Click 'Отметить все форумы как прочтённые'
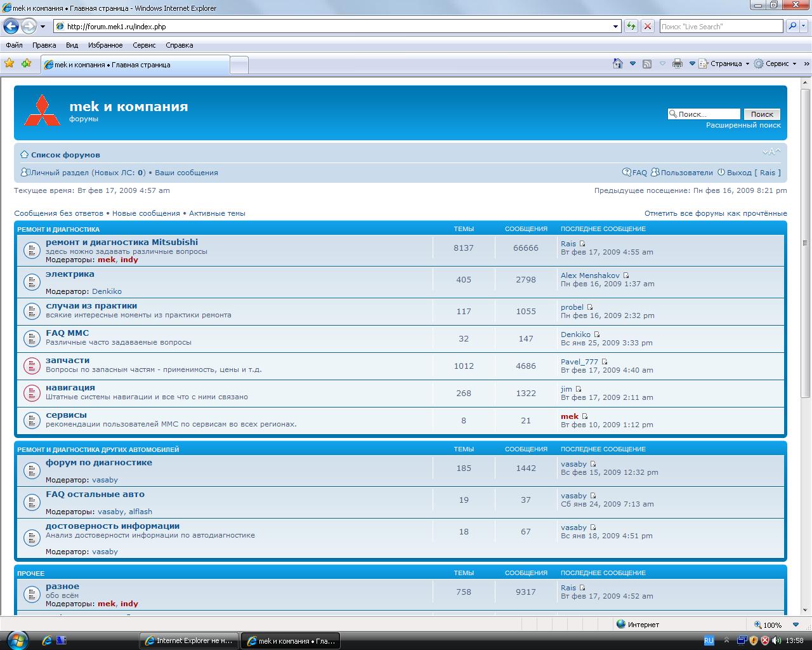Screen dimensions: 812x650 pos(716,213)
